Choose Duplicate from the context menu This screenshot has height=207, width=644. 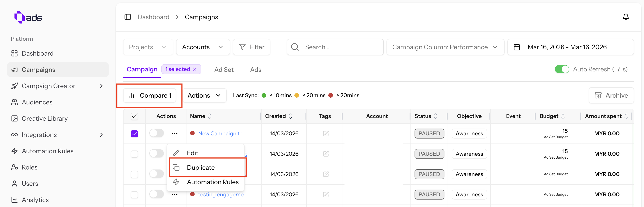(200, 167)
